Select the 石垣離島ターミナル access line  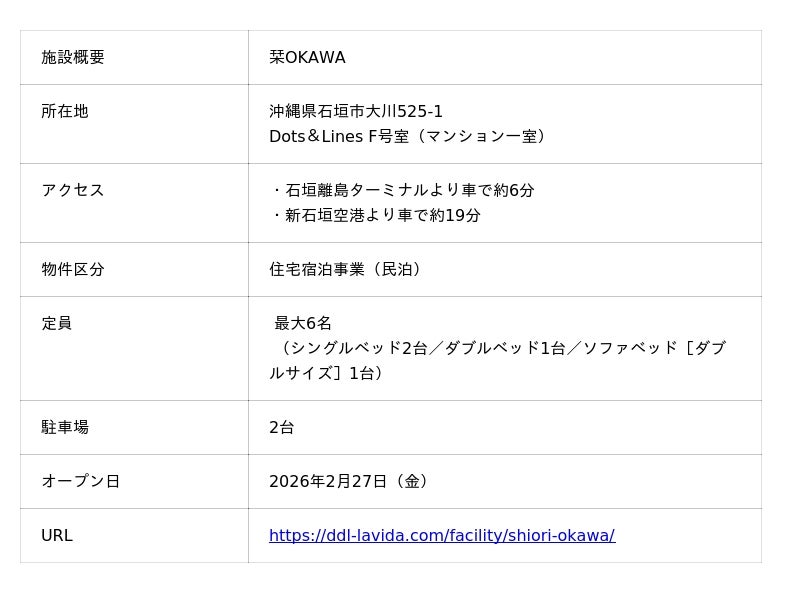pos(405,191)
